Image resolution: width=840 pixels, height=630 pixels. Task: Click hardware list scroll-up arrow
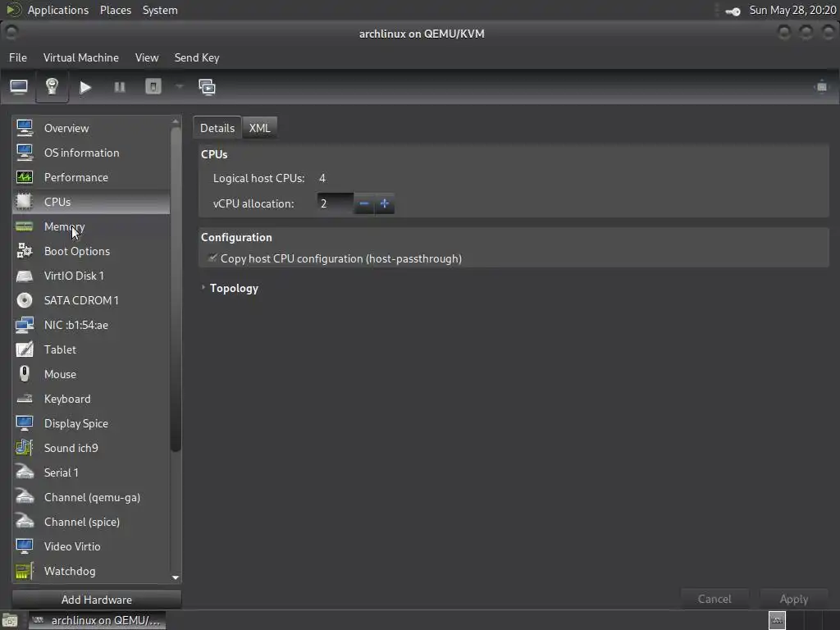[x=176, y=121]
